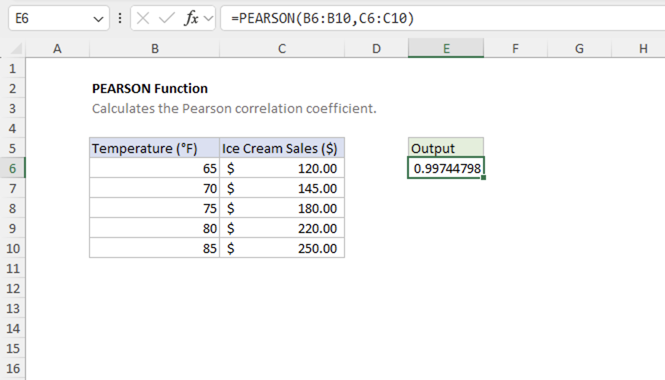Select the cell containing 0.99744798

(x=446, y=168)
